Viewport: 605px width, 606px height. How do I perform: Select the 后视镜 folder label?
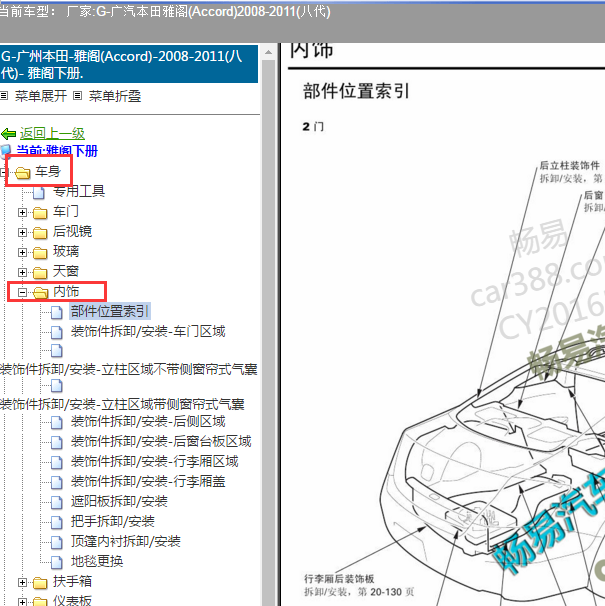(x=72, y=232)
